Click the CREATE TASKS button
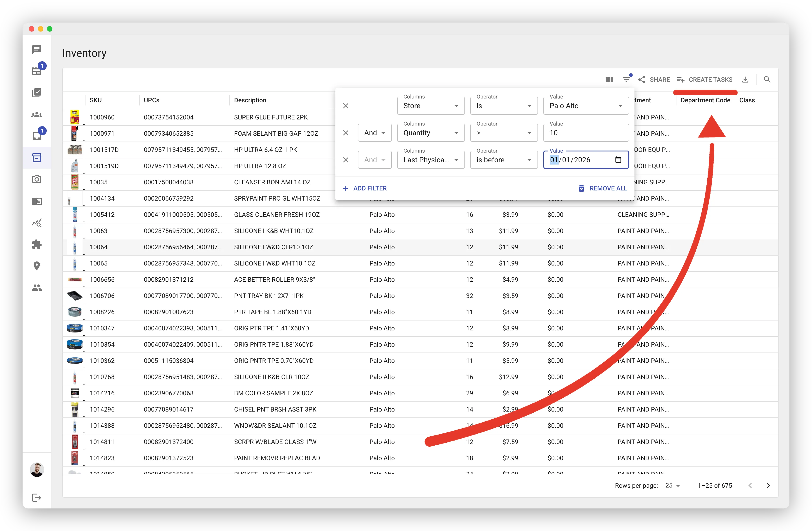The image size is (812, 531). coord(705,80)
